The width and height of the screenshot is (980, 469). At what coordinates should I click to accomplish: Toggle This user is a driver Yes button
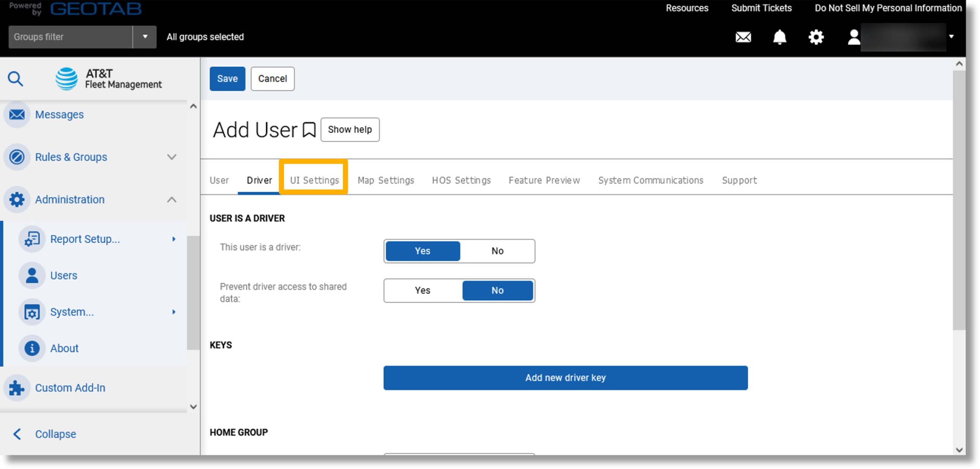pyautogui.click(x=422, y=251)
